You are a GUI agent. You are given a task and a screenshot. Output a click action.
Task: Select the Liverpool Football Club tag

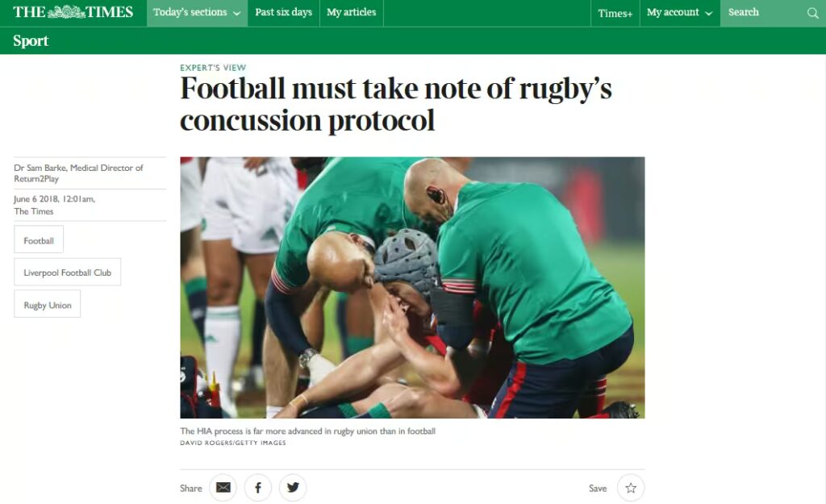click(68, 273)
